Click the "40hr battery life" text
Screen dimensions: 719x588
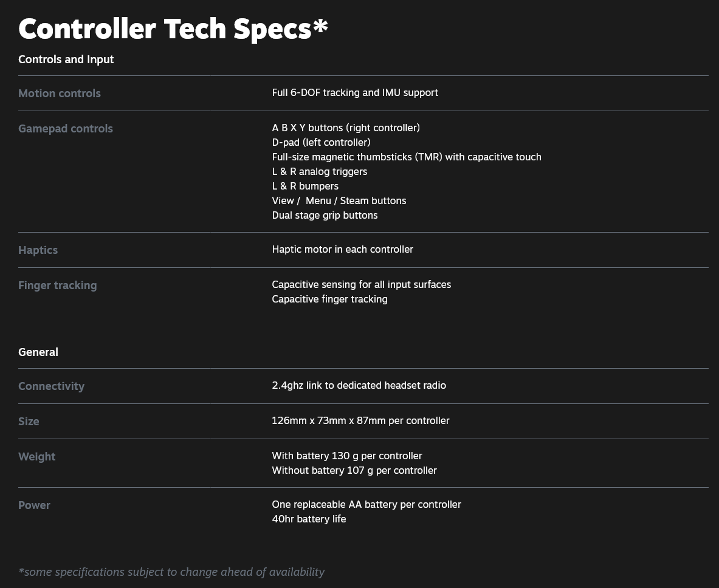click(309, 519)
